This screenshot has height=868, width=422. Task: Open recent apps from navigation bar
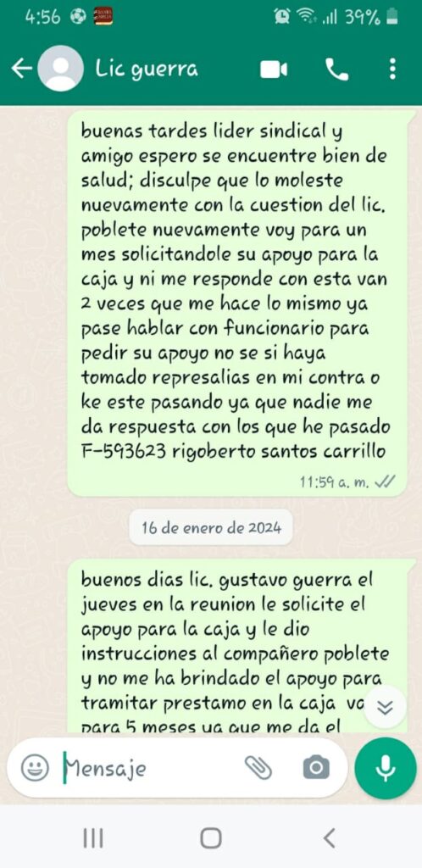coord(93,837)
